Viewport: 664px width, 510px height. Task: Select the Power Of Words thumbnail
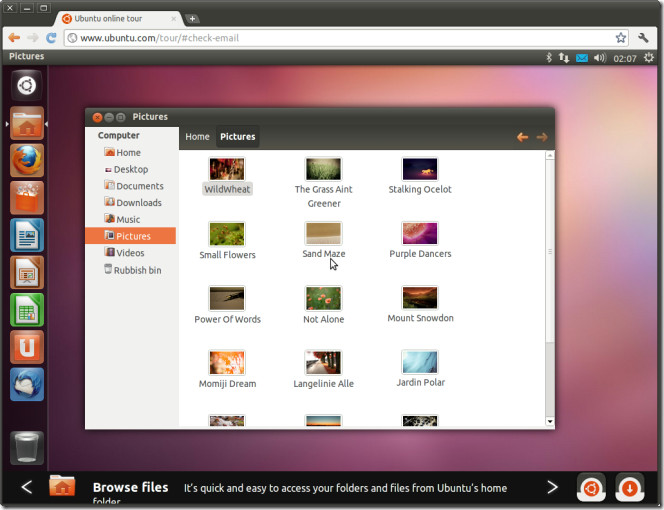pos(227,298)
